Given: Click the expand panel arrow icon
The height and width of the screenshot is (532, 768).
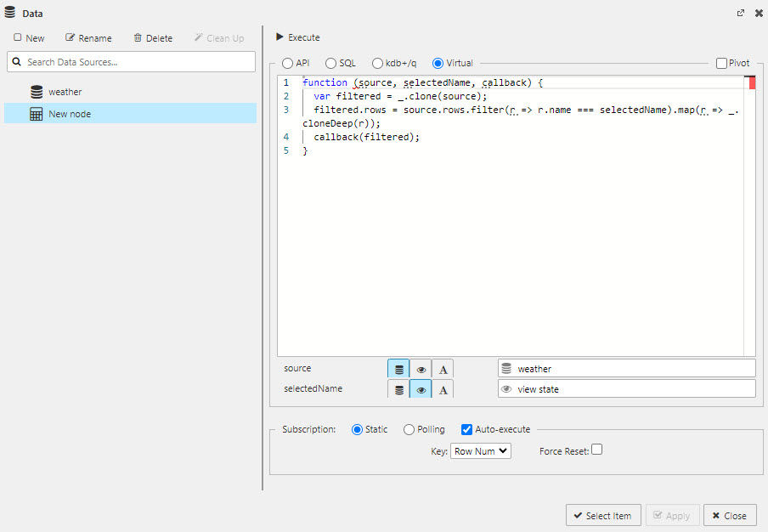Looking at the screenshot, I should (740, 13).
